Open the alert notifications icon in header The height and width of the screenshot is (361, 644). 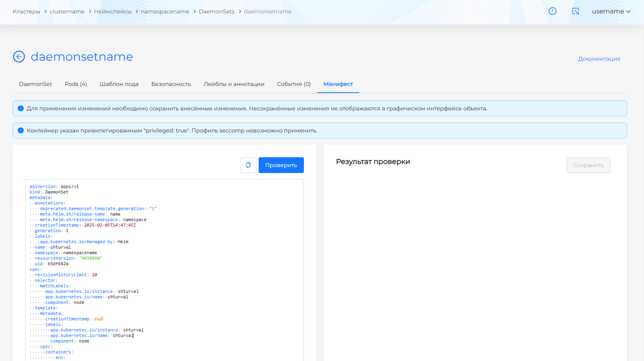553,11
